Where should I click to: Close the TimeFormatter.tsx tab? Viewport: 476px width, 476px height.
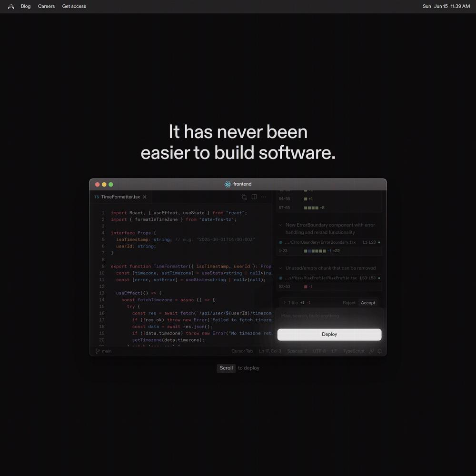(145, 197)
